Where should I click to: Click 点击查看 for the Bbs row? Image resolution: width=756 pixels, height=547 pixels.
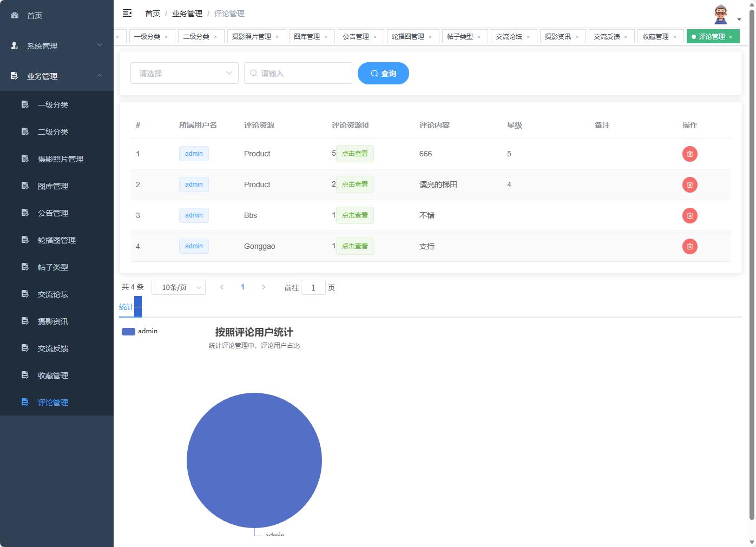point(355,215)
